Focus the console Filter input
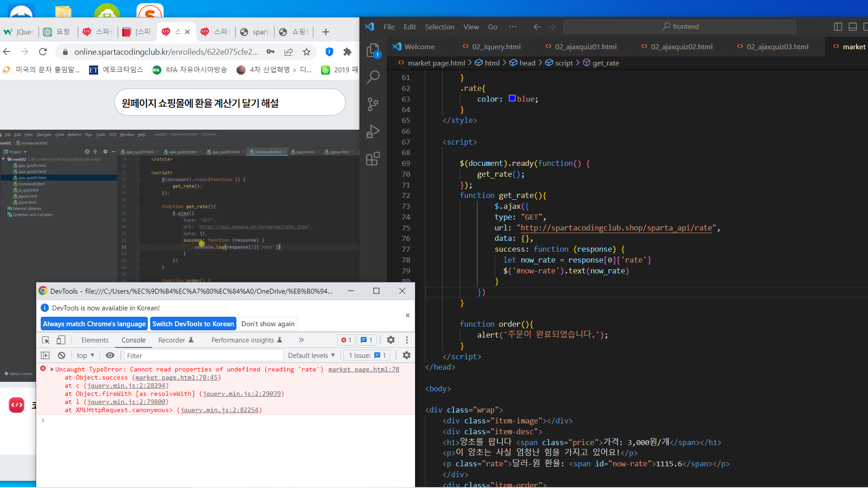Viewport: 868px width, 488px height. [203, 356]
